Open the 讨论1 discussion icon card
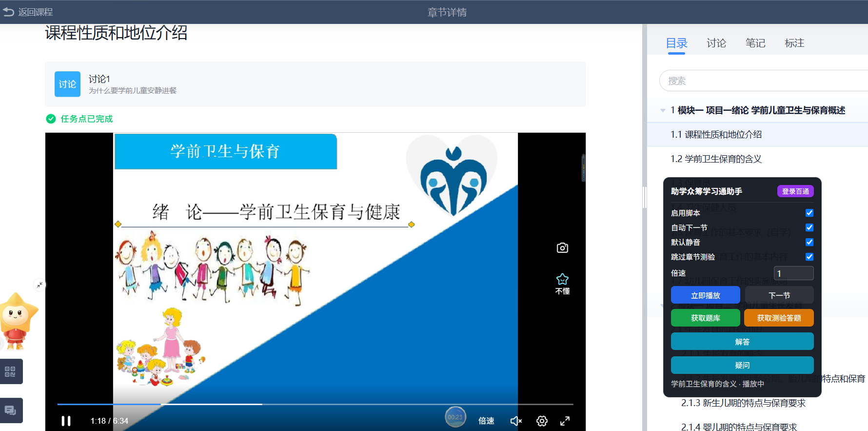Screen dimensions: 868x431 (x=67, y=84)
